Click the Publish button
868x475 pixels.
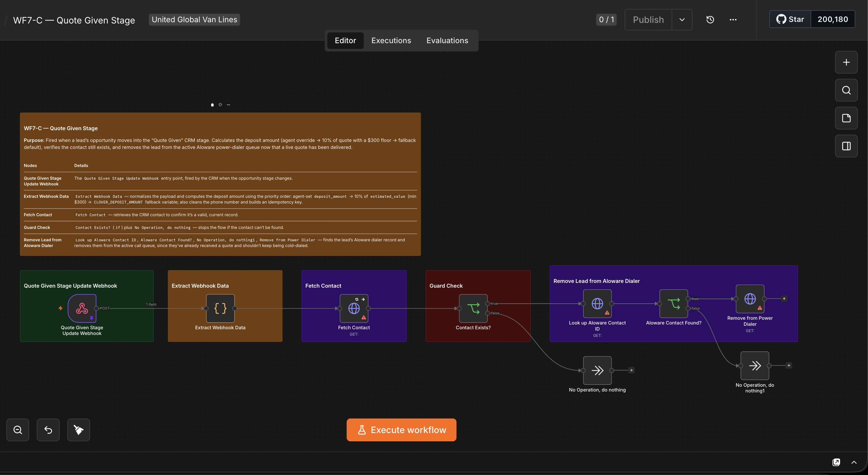pyautogui.click(x=648, y=20)
